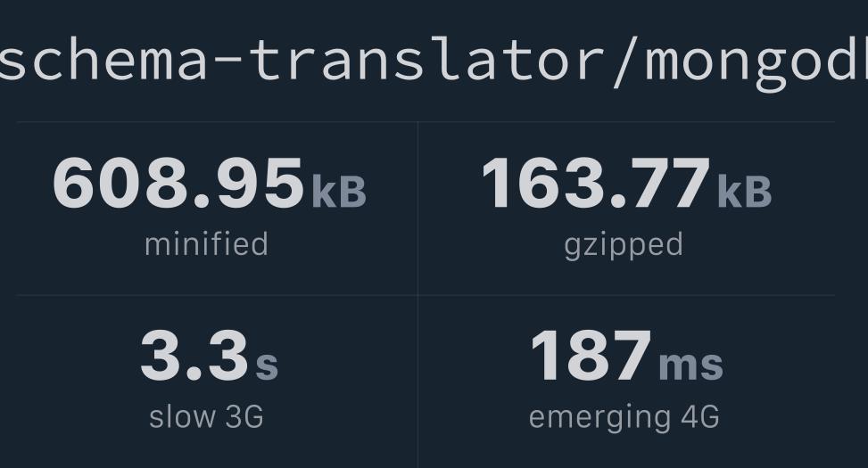Click the slash in the package name
Screen dimensions: 868x468
point(624,62)
